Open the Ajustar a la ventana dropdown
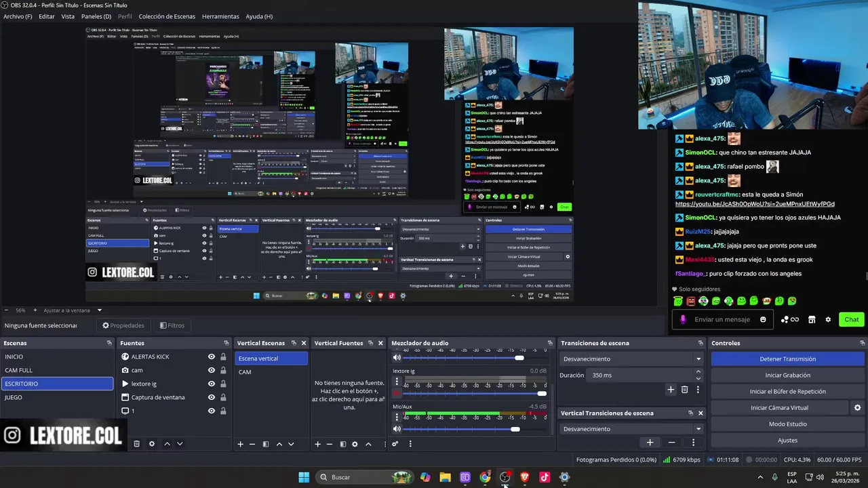This screenshot has width=868, height=488. [x=73, y=310]
